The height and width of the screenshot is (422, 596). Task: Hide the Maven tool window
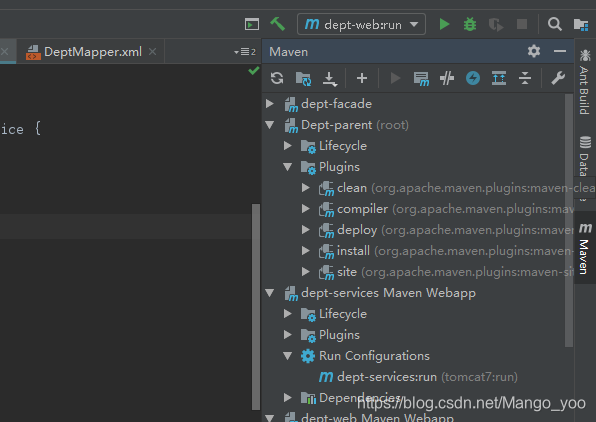tap(560, 51)
